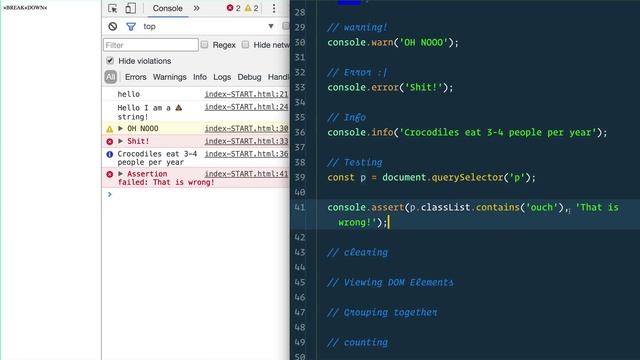Open the 'top' context dropdown
The image size is (640, 360).
[208, 27]
